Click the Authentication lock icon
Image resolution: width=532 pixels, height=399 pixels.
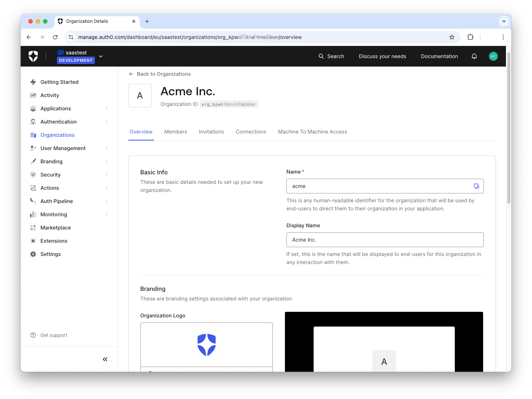(33, 122)
